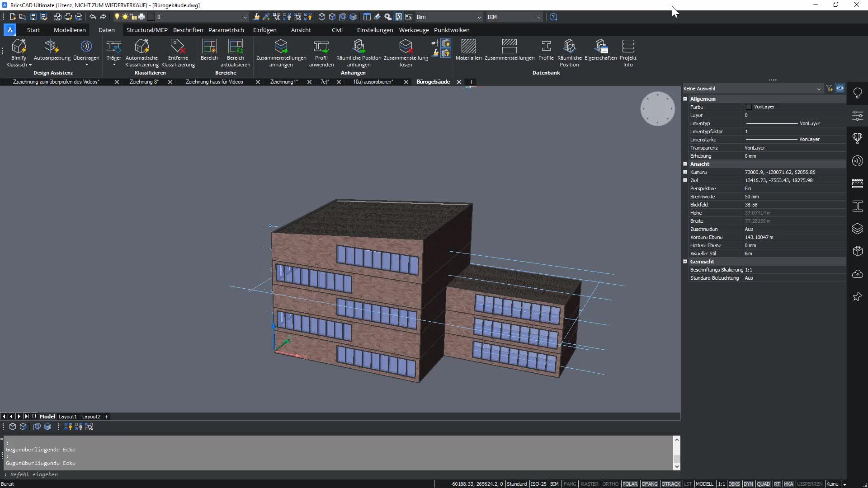
Task: Switch to the Punktwolken ribbon tab
Action: click(x=452, y=30)
